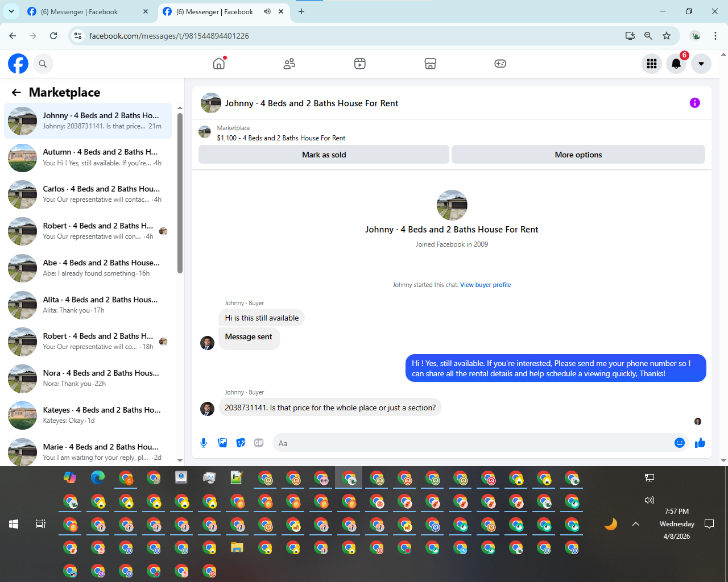The height and width of the screenshot is (582, 728).
Task: Click Johnny's large profile thumbnail in chat
Action: click(x=452, y=205)
